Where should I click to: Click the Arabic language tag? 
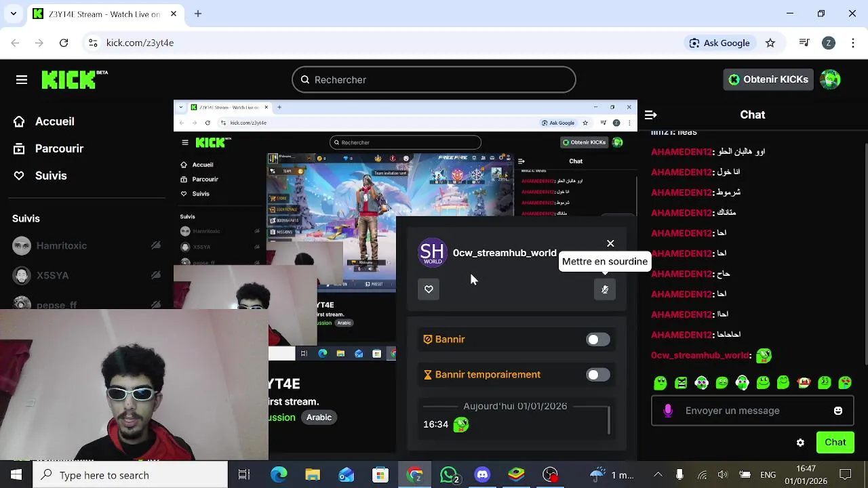(319, 418)
